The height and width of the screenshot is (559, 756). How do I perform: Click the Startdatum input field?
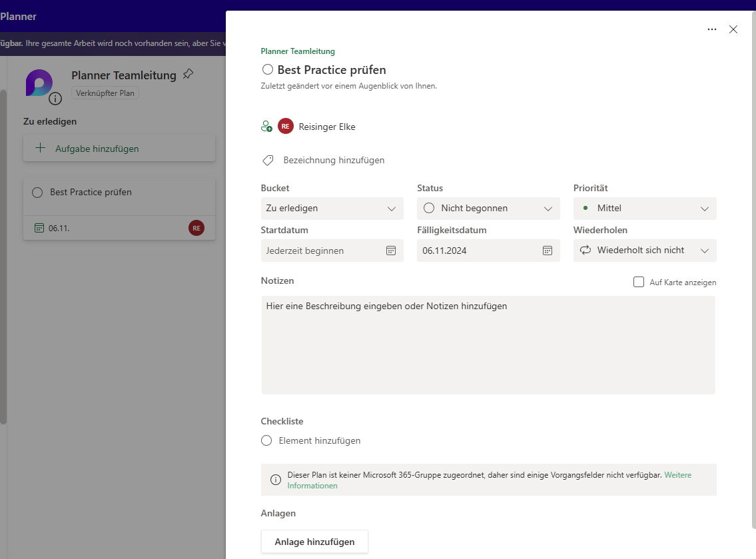pyautogui.click(x=332, y=251)
